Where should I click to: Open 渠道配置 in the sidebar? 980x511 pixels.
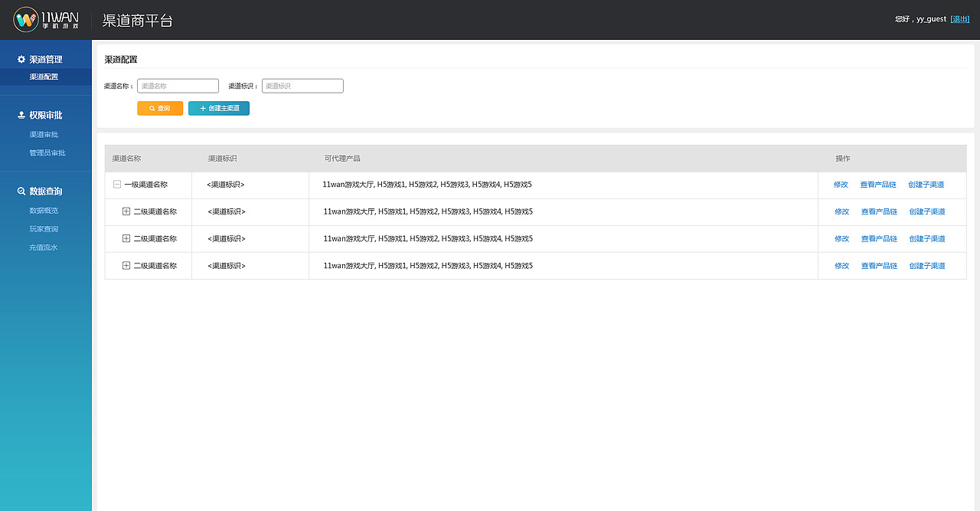45,77
